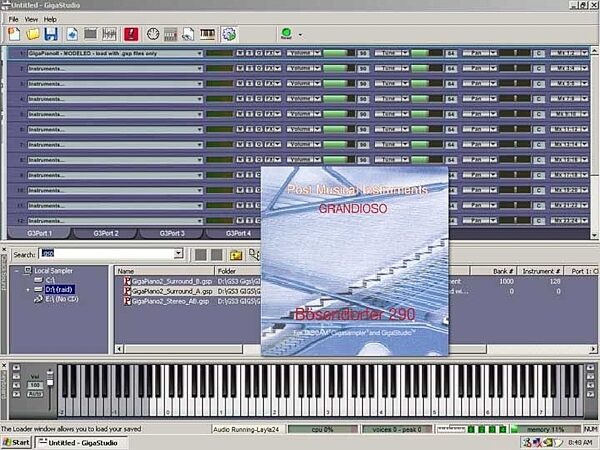Click the topmost arrow button left of keyboard
The width and height of the screenshot is (600, 450).
tap(16, 368)
